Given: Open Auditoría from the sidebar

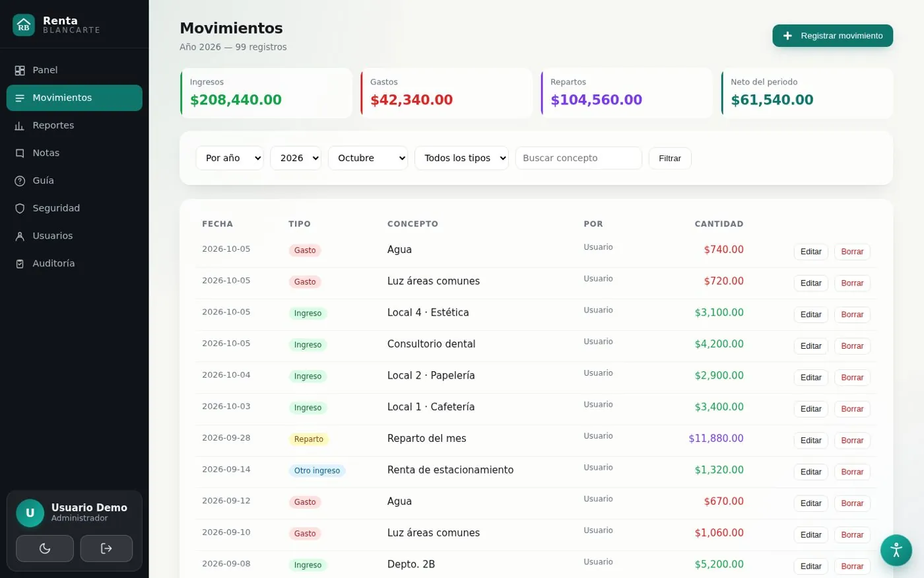Looking at the screenshot, I should click(x=75, y=264).
